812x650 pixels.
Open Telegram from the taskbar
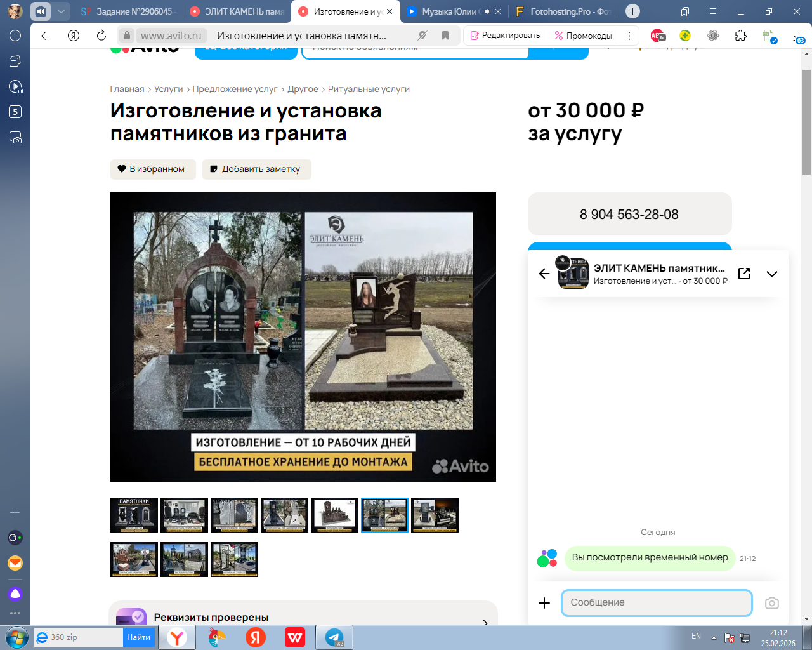(x=335, y=637)
